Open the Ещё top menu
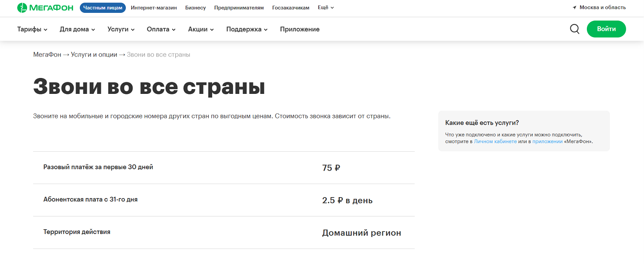The width and height of the screenshot is (644, 264). click(325, 8)
